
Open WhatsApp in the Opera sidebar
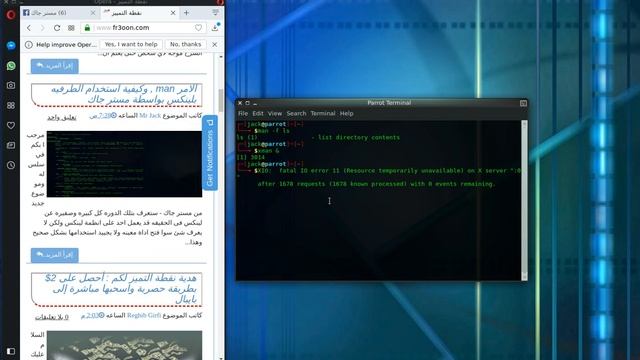11,65
